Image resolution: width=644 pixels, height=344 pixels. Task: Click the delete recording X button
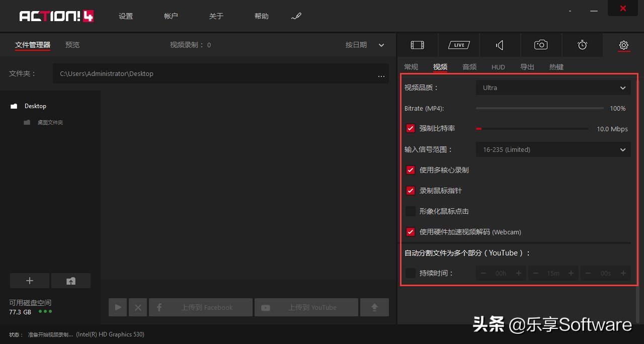pos(138,307)
